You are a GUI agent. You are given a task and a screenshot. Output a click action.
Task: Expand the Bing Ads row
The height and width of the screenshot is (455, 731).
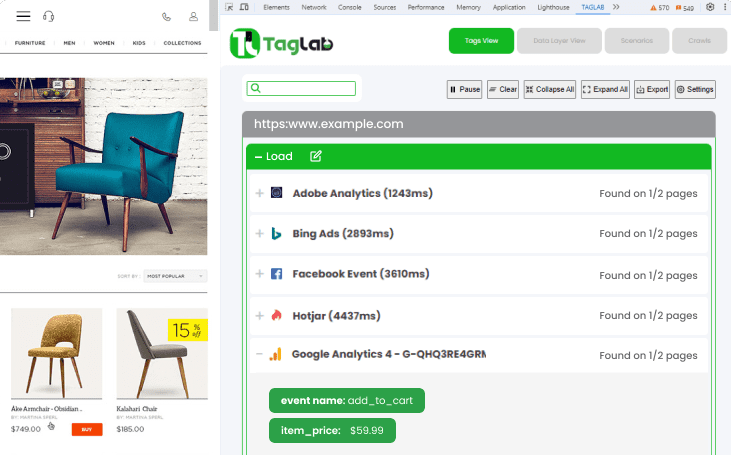[260, 233]
